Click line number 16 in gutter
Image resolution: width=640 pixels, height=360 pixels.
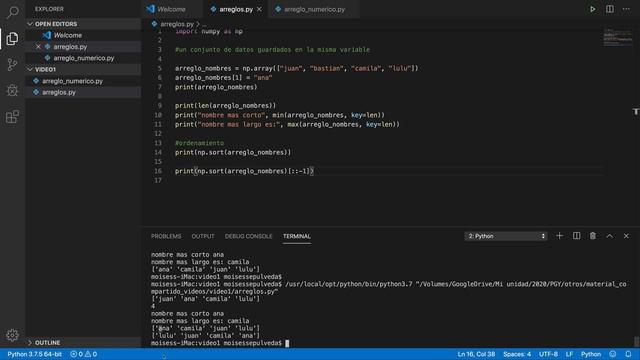pyautogui.click(x=158, y=171)
